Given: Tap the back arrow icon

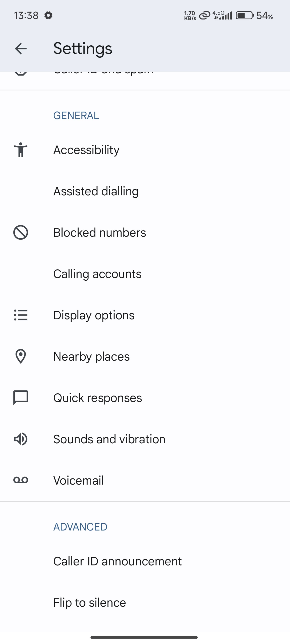Looking at the screenshot, I should [21, 48].
